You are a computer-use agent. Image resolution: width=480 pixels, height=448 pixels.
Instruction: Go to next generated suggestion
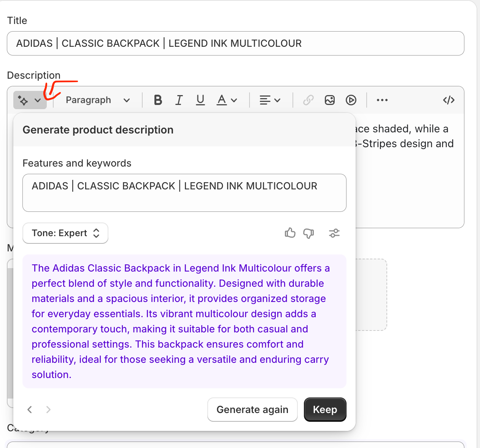[48, 410]
